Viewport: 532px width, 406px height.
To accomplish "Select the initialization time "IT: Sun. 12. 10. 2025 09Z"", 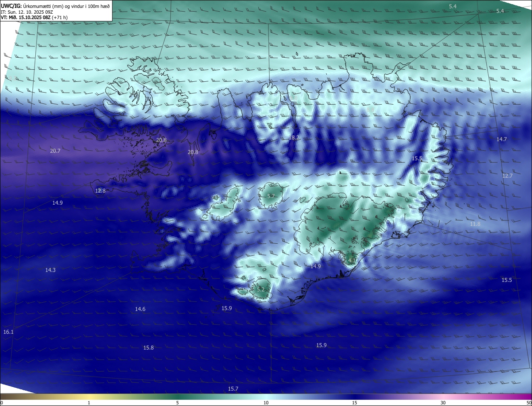I will (x=27, y=12).
